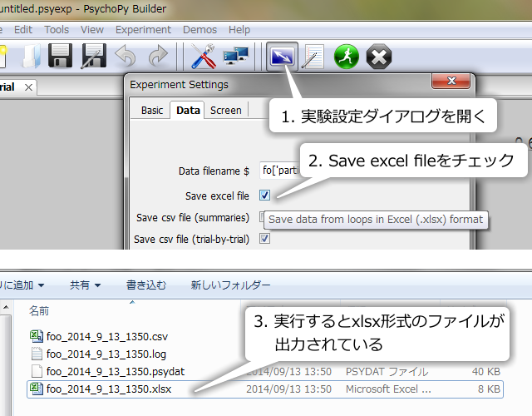Click the Data filename input field

click(x=280, y=170)
